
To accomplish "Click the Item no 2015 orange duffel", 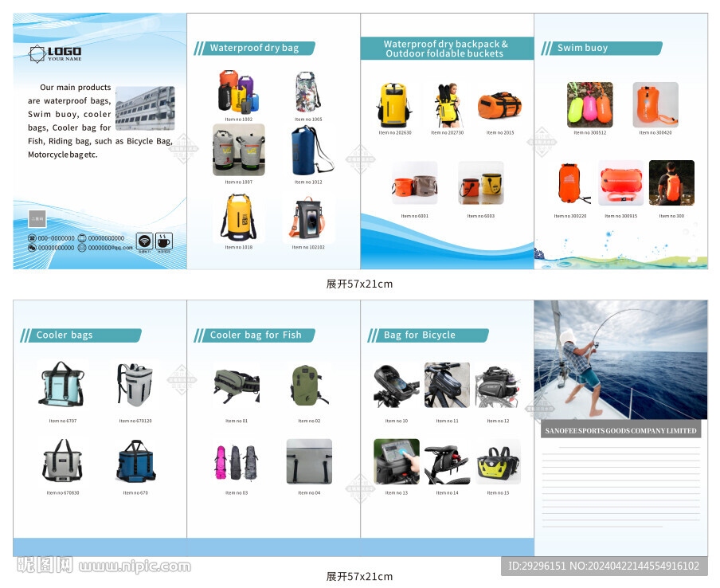I will click(x=499, y=106).
